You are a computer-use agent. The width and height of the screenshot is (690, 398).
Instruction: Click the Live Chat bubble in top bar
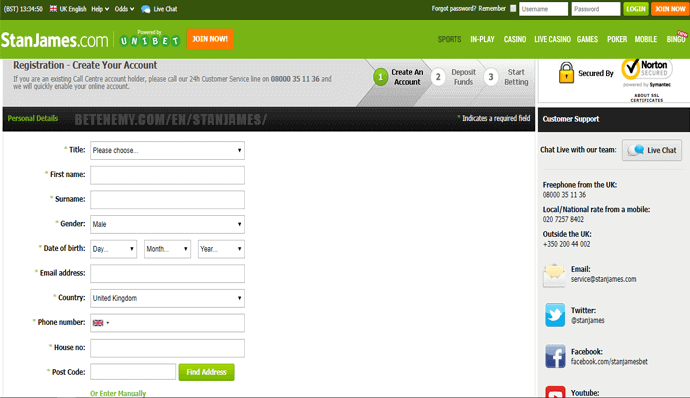pyautogui.click(x=146, y=9)
